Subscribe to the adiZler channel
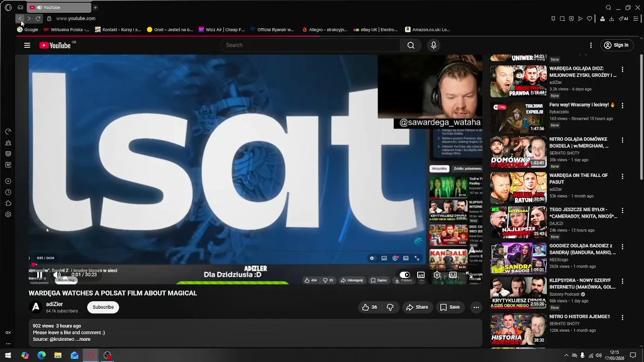Screen dimensions: 644x362 (x=103, y=307)
